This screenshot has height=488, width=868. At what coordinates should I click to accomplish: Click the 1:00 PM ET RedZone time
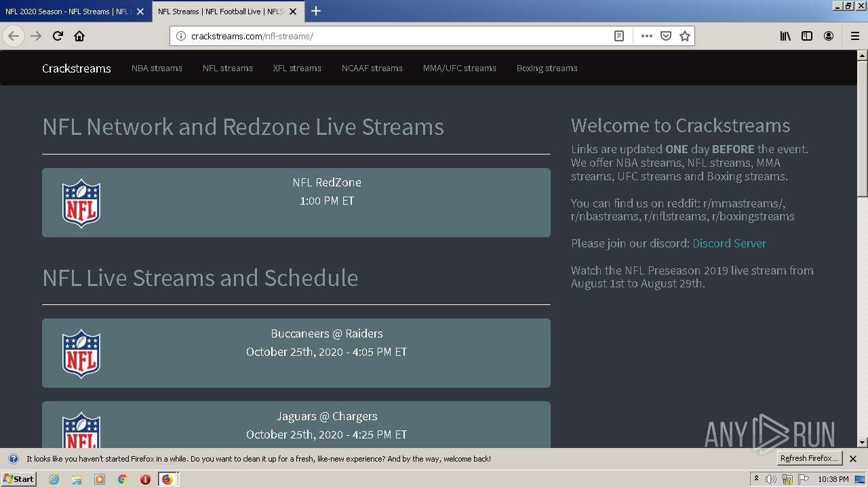[x=327, y=201]
